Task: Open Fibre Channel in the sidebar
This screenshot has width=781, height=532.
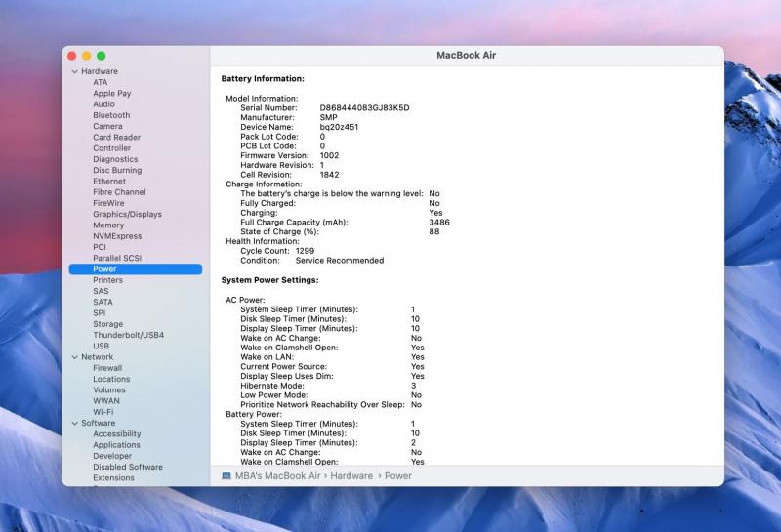Action: tap(119, 191)
